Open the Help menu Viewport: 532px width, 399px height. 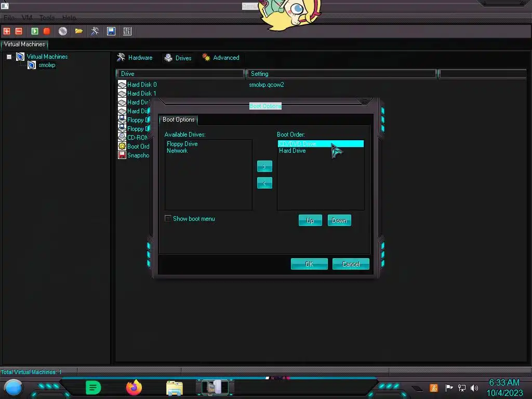69,18
